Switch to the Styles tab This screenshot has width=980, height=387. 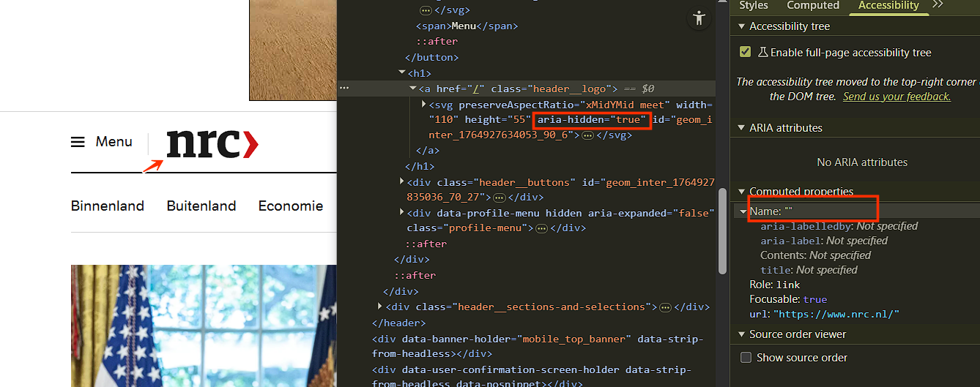tap(753, 6)
